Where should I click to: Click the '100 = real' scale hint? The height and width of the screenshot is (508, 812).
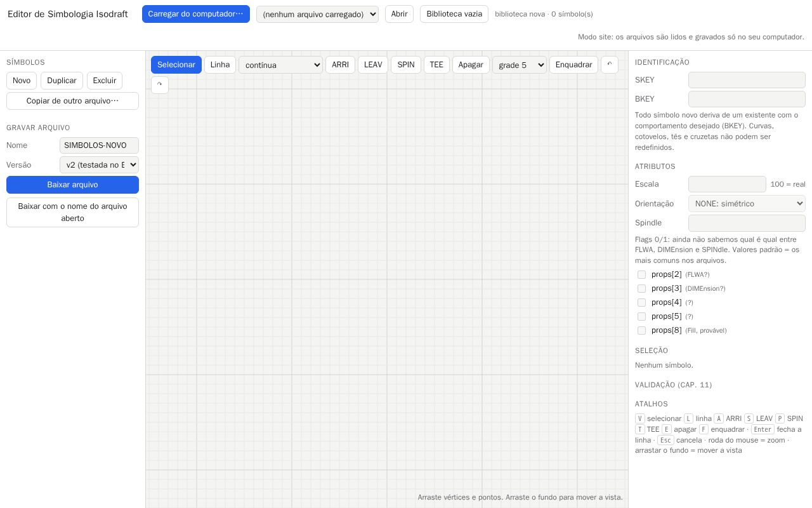click(x=788, y=184)
